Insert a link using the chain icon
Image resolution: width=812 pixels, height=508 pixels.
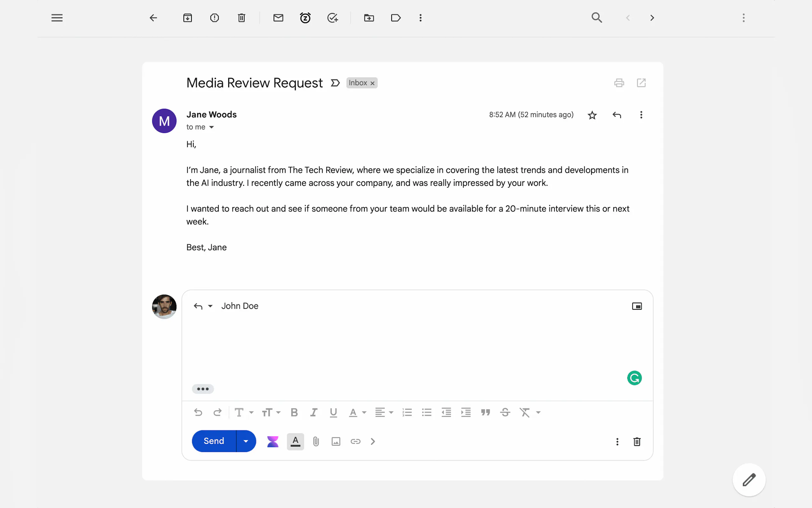pyautogui.click(x=355, y=441)
